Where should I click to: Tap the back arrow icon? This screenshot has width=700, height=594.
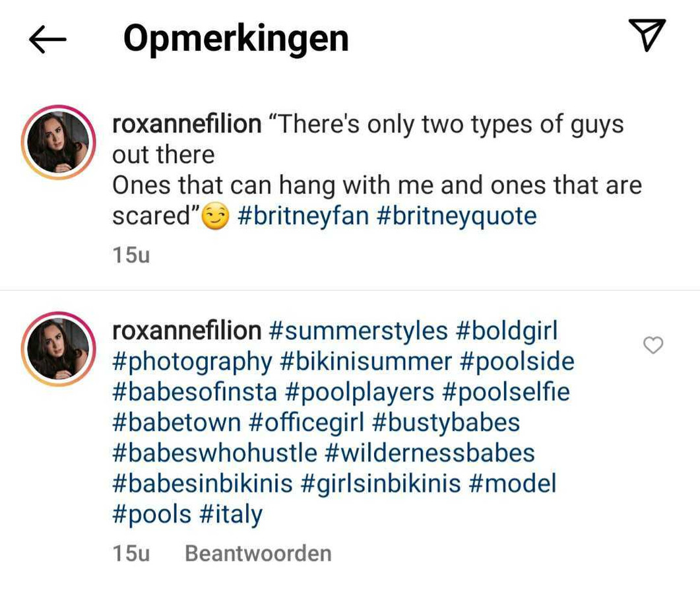tap(48, 40)
